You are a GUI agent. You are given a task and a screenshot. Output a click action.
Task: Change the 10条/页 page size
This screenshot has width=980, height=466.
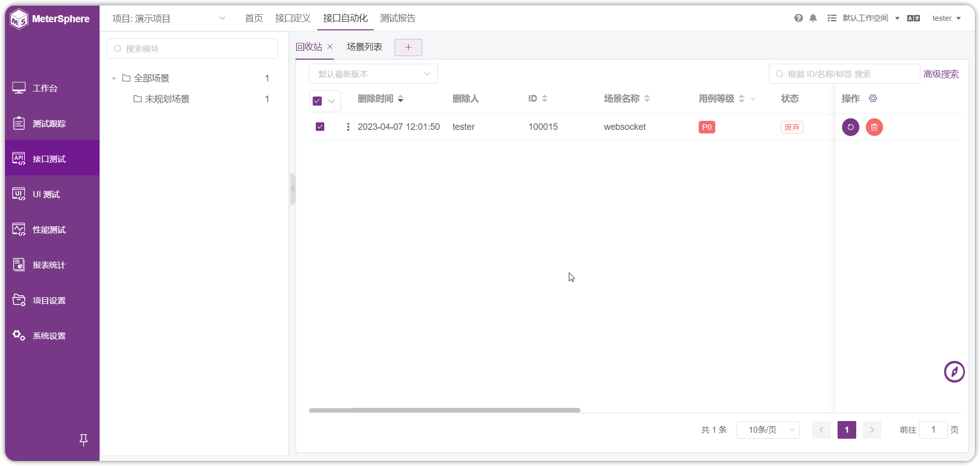pos(768,430)
